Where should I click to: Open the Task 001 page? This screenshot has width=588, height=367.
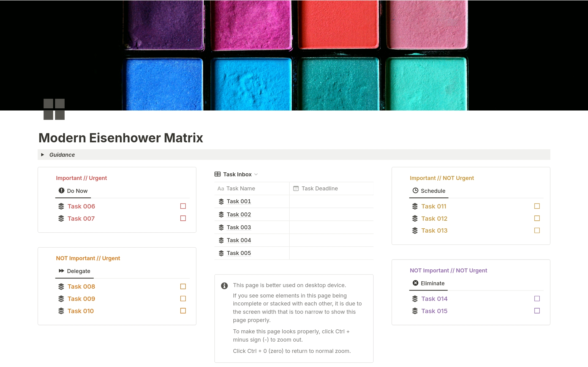(239, 201)
